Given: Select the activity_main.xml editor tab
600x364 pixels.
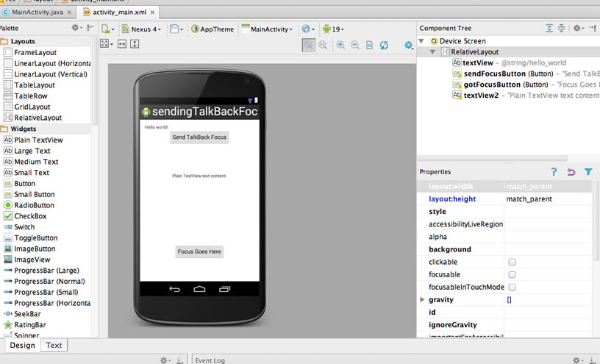Looking at the screenshot, I should 120,13.
